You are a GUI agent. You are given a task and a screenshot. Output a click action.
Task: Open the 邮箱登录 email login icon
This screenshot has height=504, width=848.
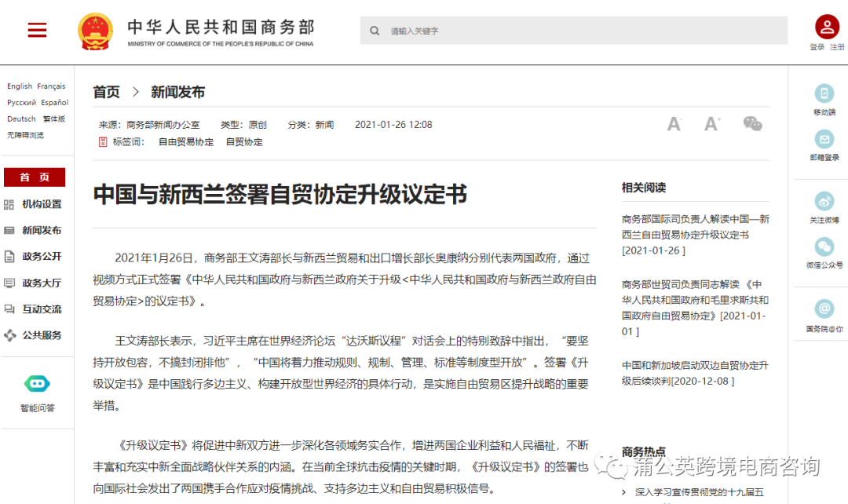[x=824, y=139]
